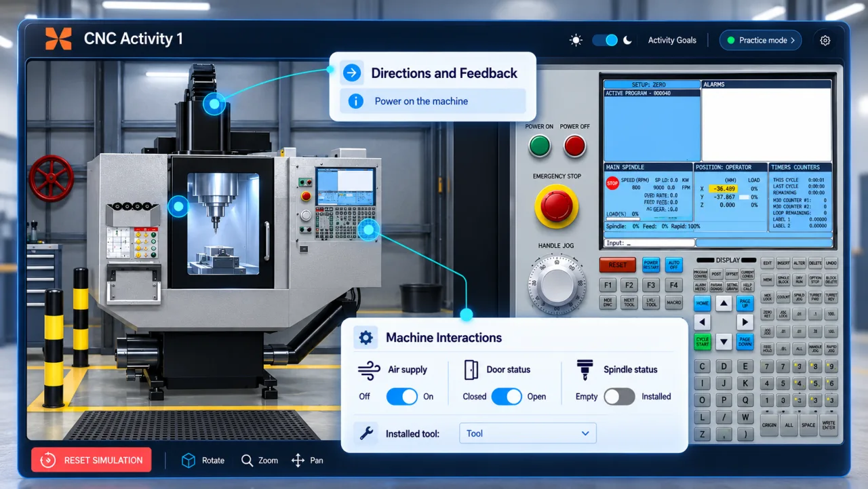Toggle the Spindle status switch
Viewport: 868px width, 489px height.
pos(620,397)
